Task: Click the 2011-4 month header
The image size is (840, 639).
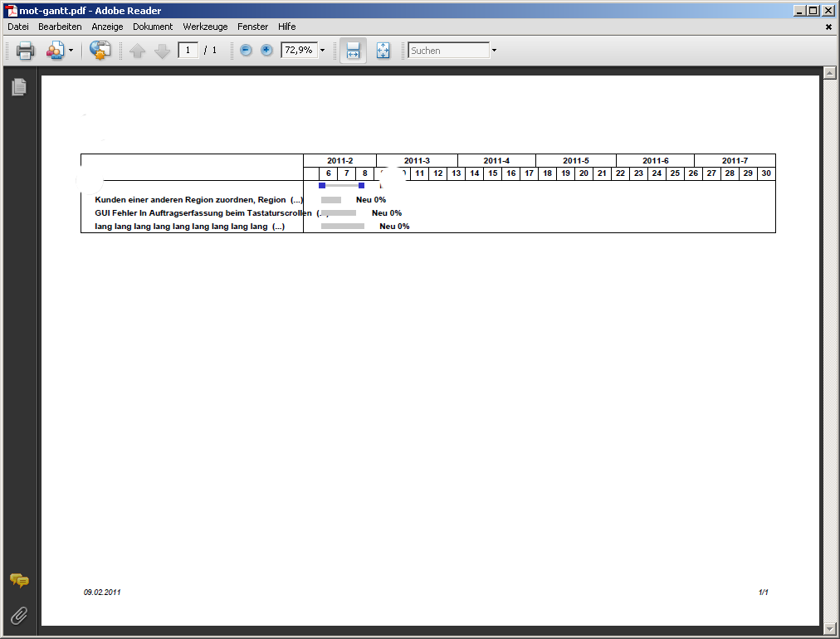Action: click(x=496, y=161)
